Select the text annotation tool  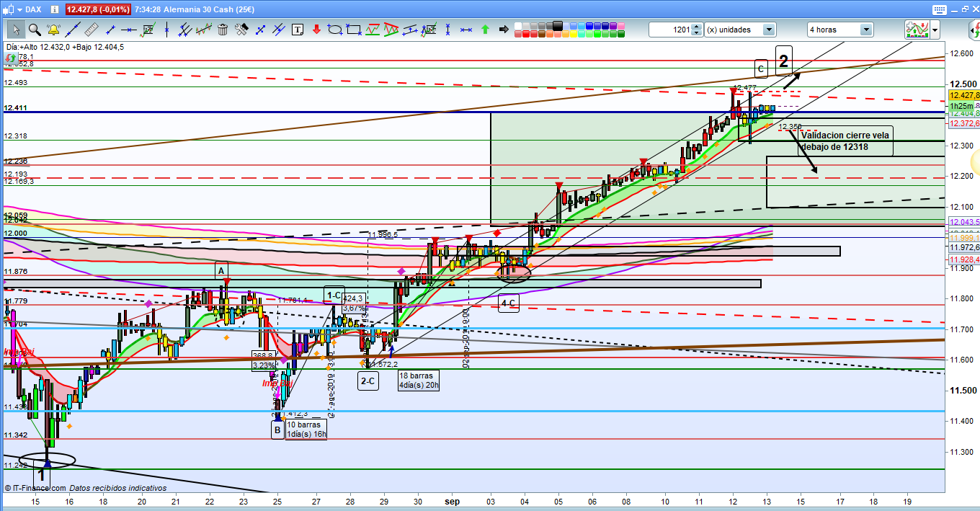[298, 30]
